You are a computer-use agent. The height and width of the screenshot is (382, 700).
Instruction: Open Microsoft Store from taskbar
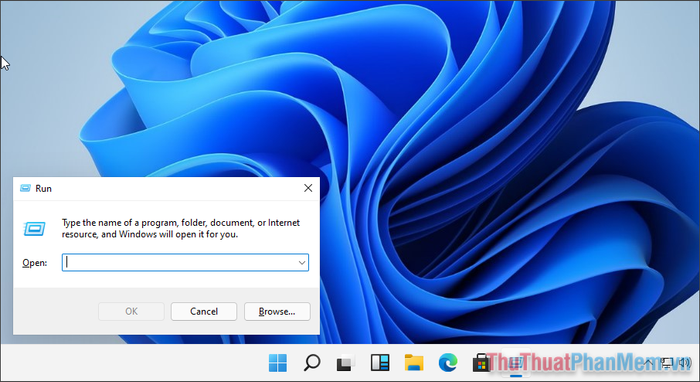(x=481, y=363)
